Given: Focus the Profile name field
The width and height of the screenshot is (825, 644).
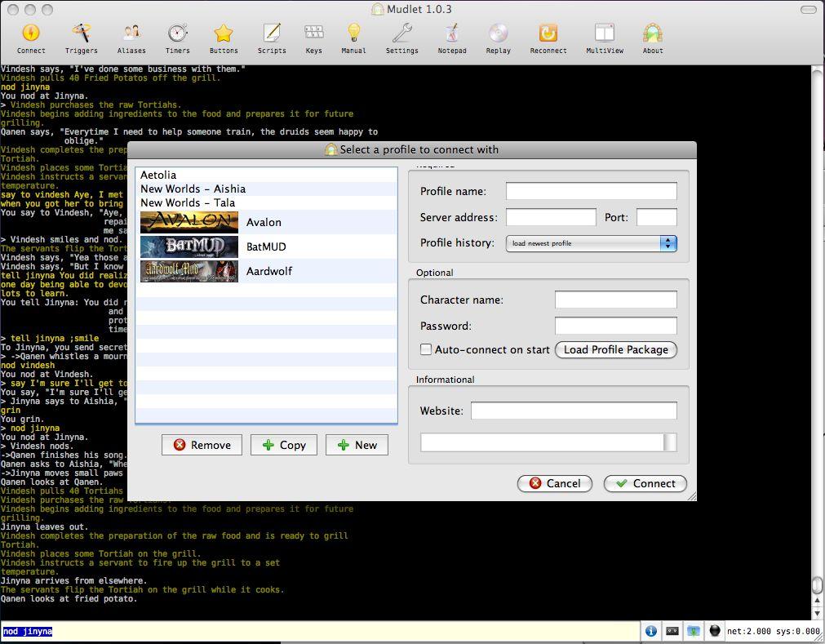Looking at the screenshot, I should click(592, 191).
